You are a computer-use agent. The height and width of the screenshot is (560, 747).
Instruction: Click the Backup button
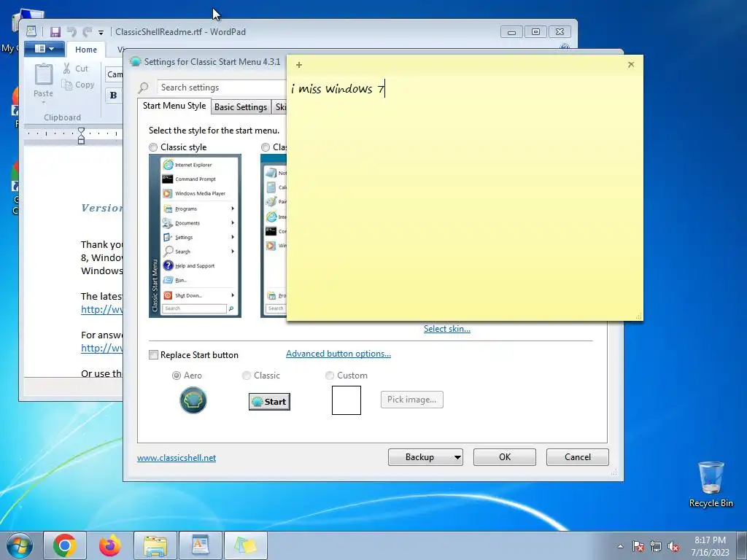point(419,457)
